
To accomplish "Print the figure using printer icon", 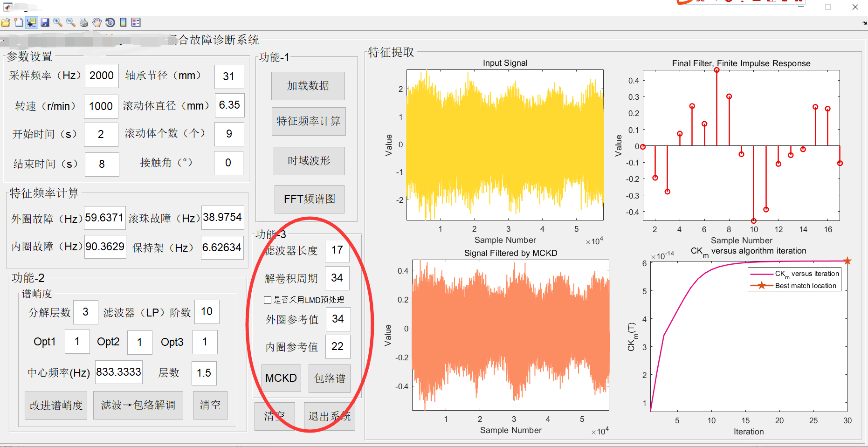I will 84,22.
